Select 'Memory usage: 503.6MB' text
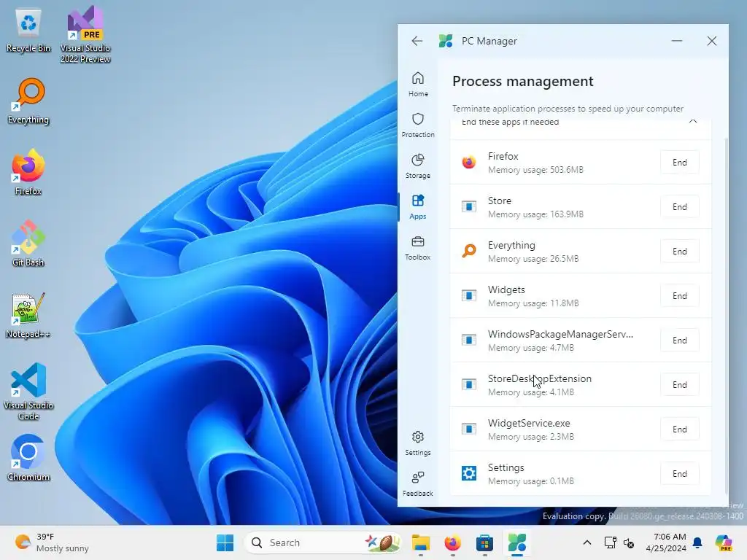 (x=535, y=169)
